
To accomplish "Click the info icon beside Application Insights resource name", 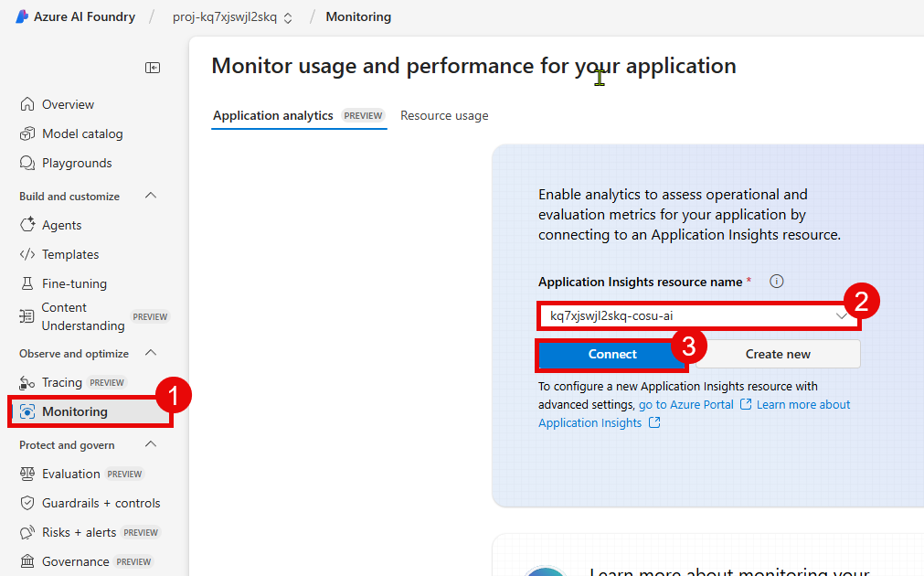I will click(x=776, y=281).
